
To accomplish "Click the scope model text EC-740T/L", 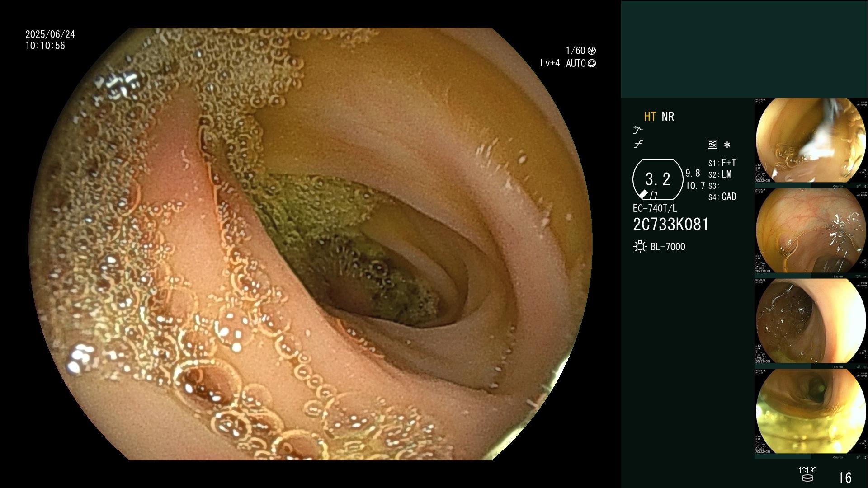I will click(655, 208).
